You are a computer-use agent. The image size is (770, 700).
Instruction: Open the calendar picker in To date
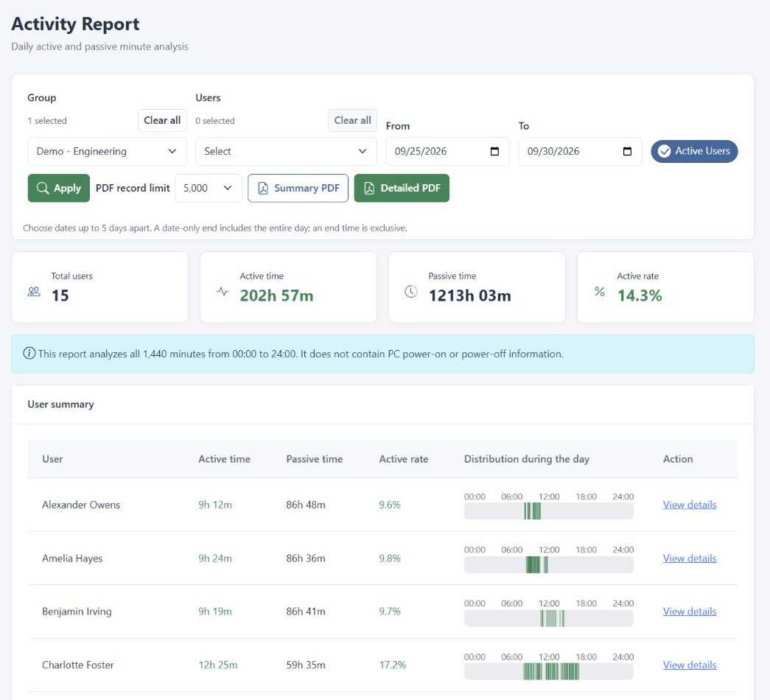pos(627,151)
